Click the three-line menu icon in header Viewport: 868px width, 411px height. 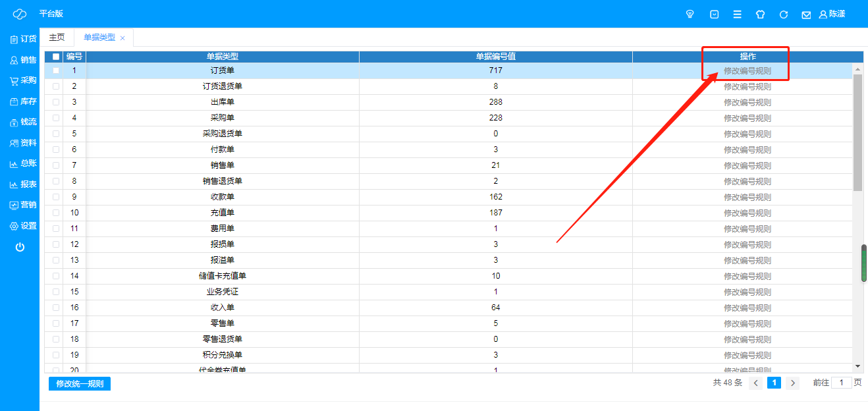(x=738, y=14)
